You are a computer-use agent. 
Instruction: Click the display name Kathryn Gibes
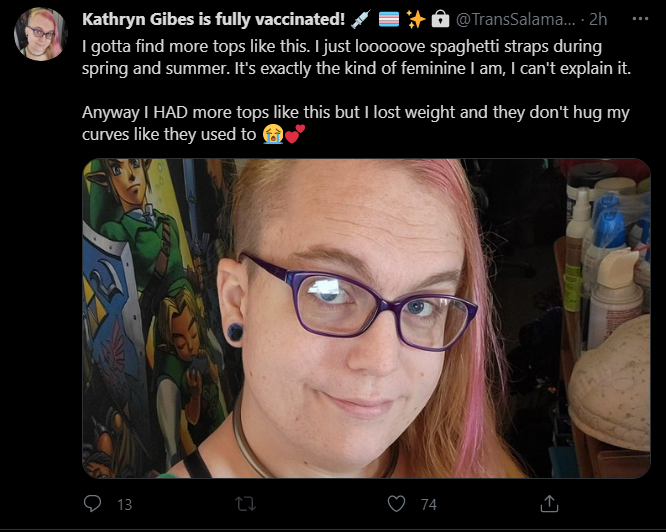tap(138, 20)
